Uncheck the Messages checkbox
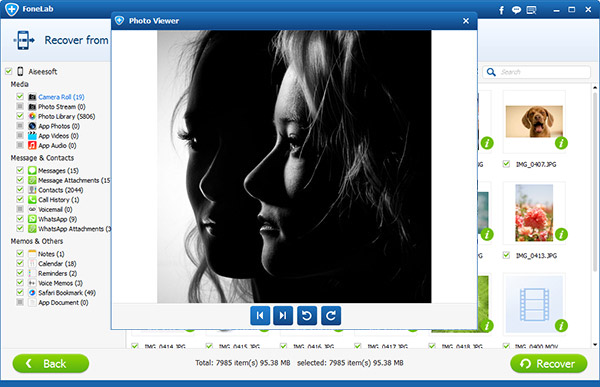Image resolution: width=600 pixels, height=387 pixels. click(20, 170)
